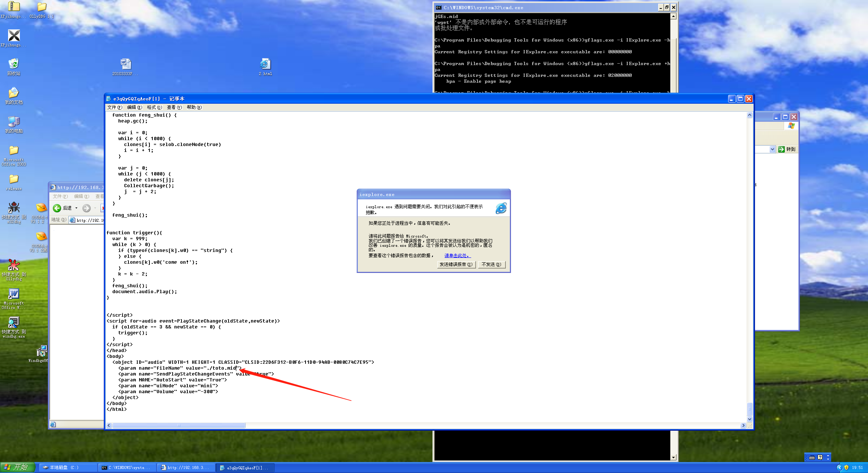Viewport: 868px width, 473px height.
Task: Click the green Go arrow button
Action: click(x=781, y=149)
